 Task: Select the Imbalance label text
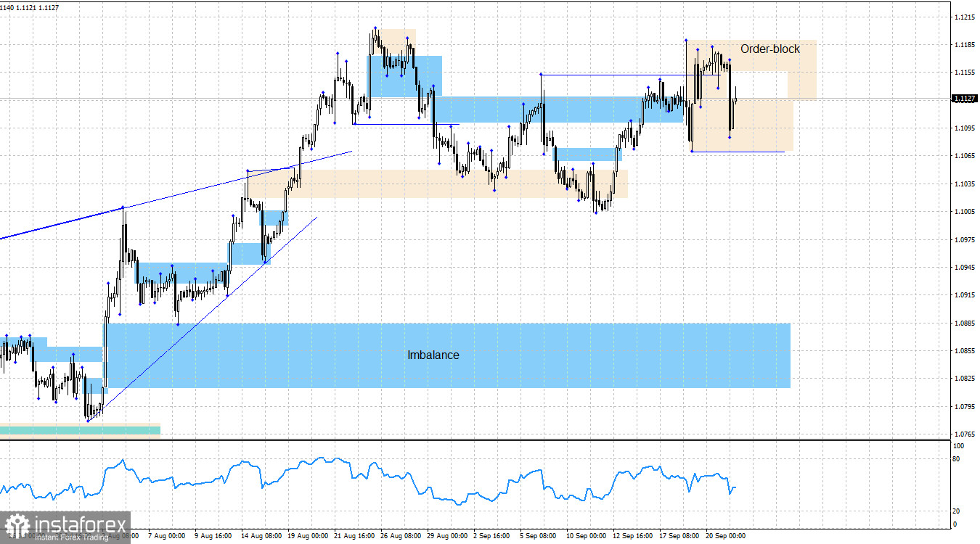433,355
